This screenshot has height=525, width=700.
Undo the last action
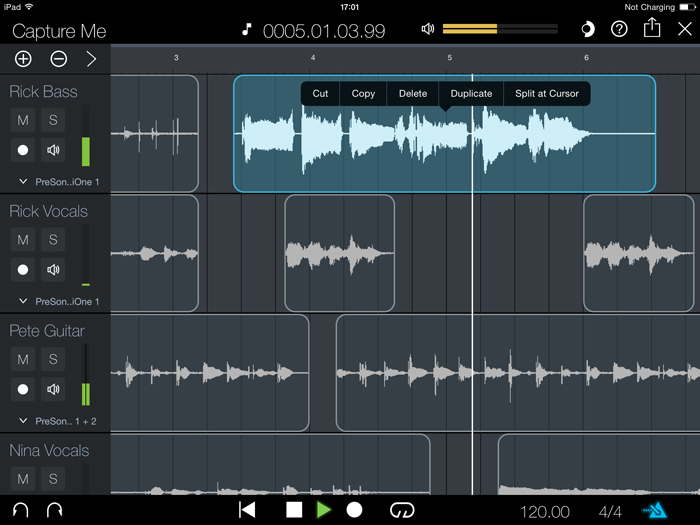21,510
